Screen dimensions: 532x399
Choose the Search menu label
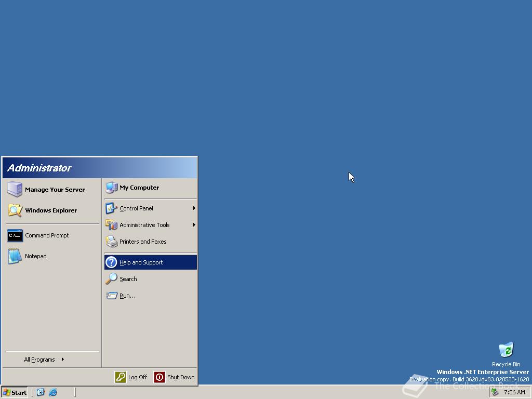128,279
